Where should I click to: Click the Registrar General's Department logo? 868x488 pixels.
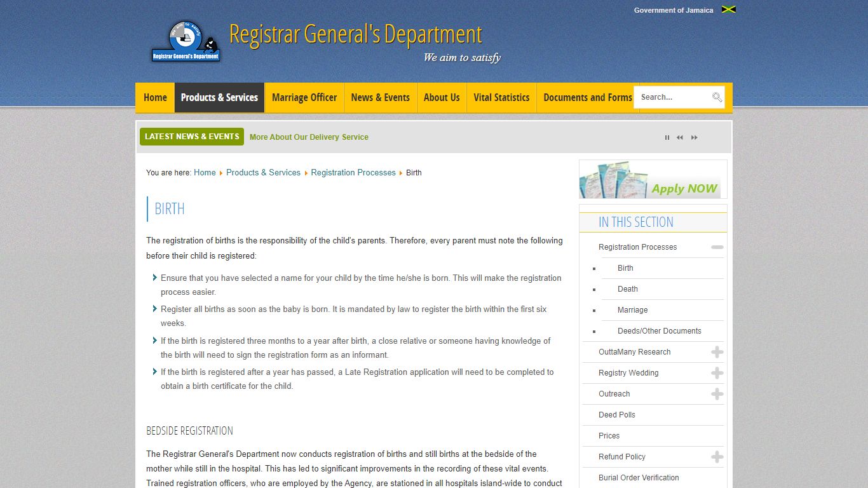tap(186, 41)
